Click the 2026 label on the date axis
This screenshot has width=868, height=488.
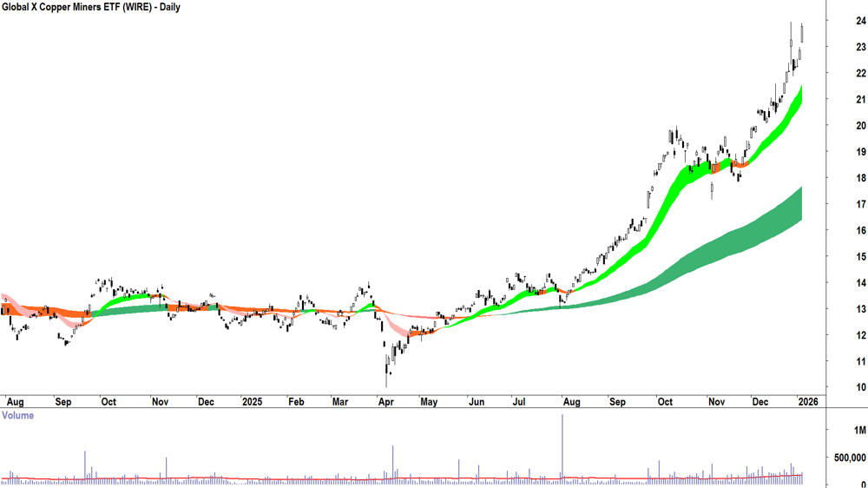(x=808, y=402)
